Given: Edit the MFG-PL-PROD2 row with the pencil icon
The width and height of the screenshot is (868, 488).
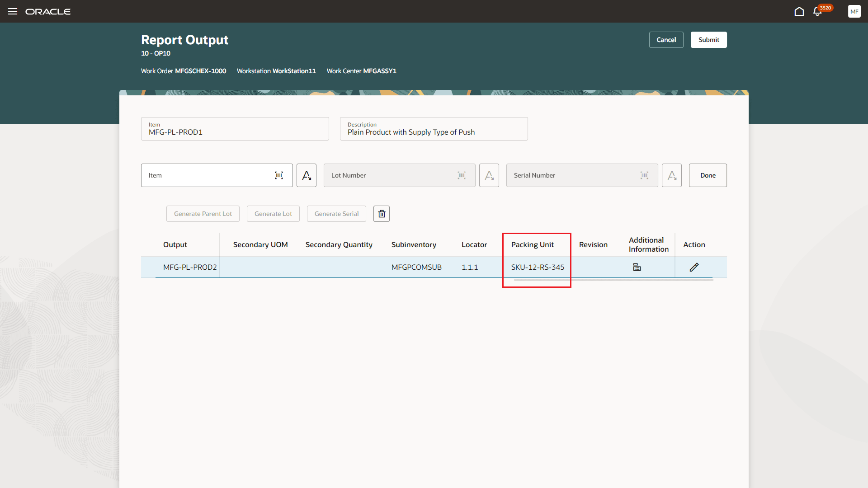Looking at the screenshot, I should (694, 267).
